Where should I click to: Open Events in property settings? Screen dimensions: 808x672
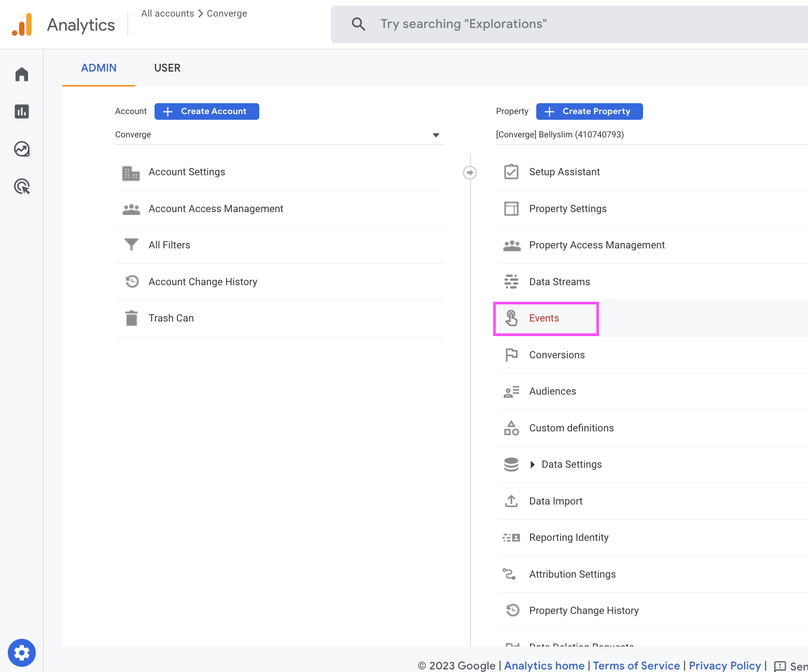(544, 318)
